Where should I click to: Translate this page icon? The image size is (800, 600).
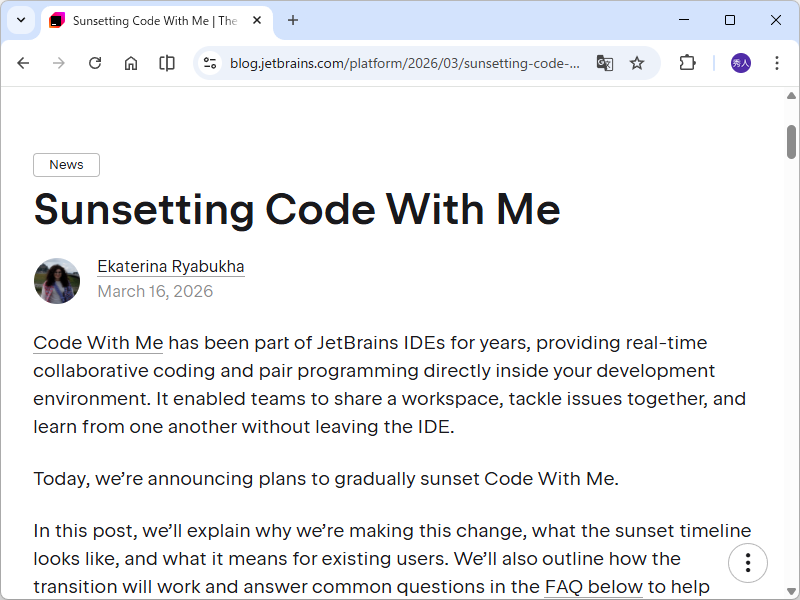(x=605, y=63)
